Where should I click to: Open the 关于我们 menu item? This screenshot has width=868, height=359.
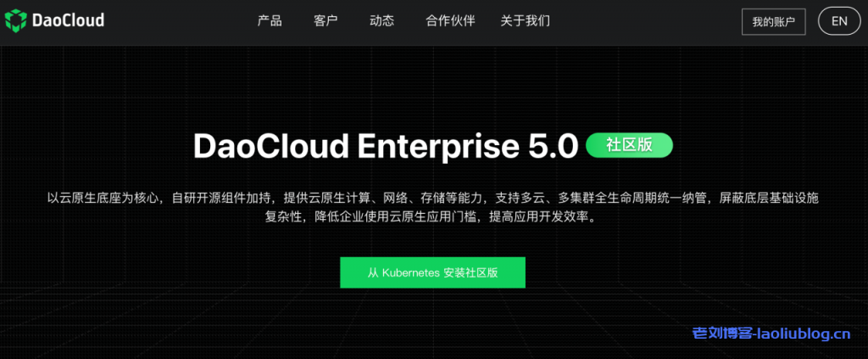tap(526, 21)
